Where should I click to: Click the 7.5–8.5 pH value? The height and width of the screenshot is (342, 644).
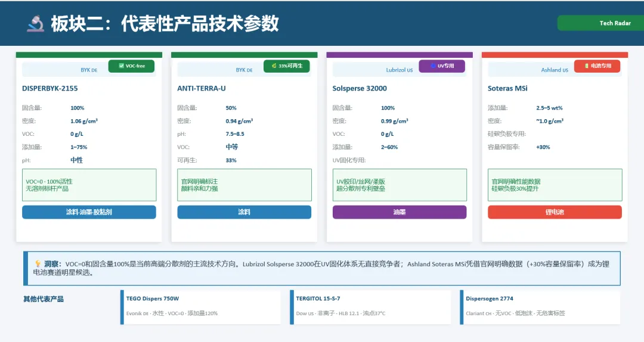tap(235, 134)
